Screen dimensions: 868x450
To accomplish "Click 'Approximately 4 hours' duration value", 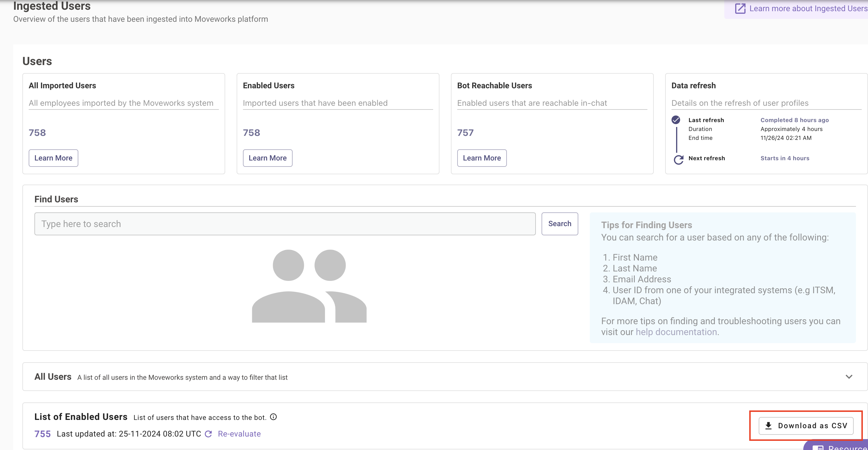I will tap(791, 129).
